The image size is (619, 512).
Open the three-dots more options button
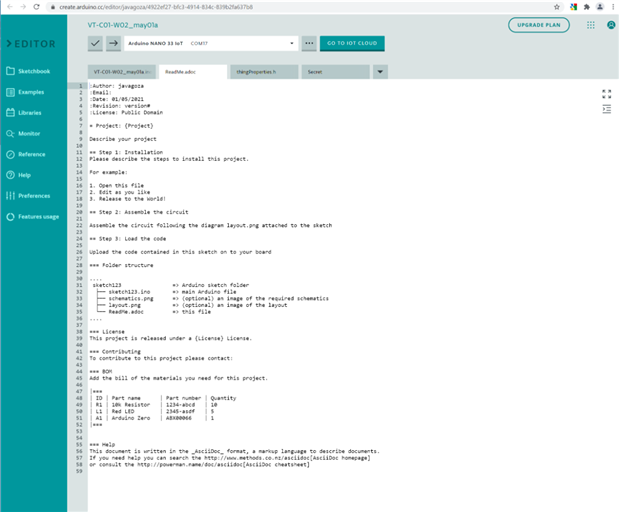[309, 43]
